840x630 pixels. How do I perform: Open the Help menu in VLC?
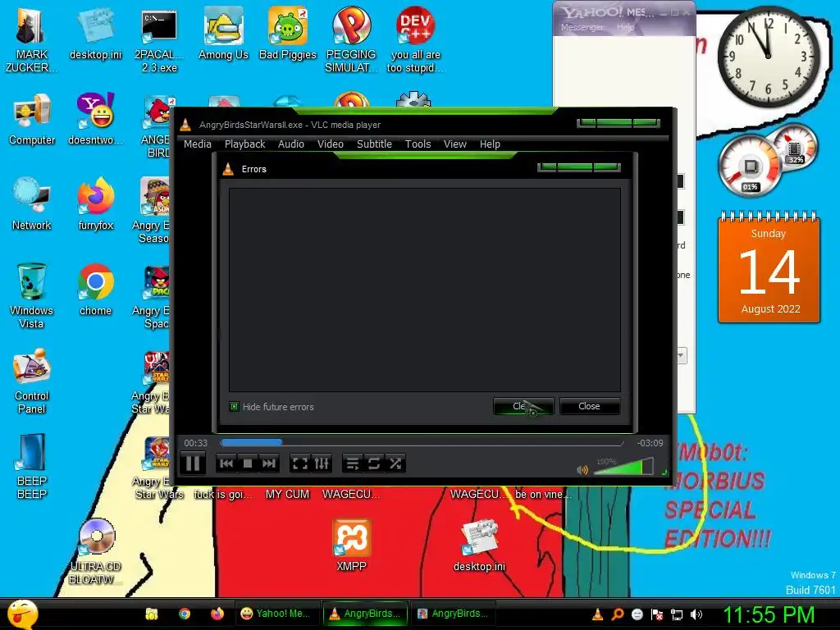[x=490, y=144]
